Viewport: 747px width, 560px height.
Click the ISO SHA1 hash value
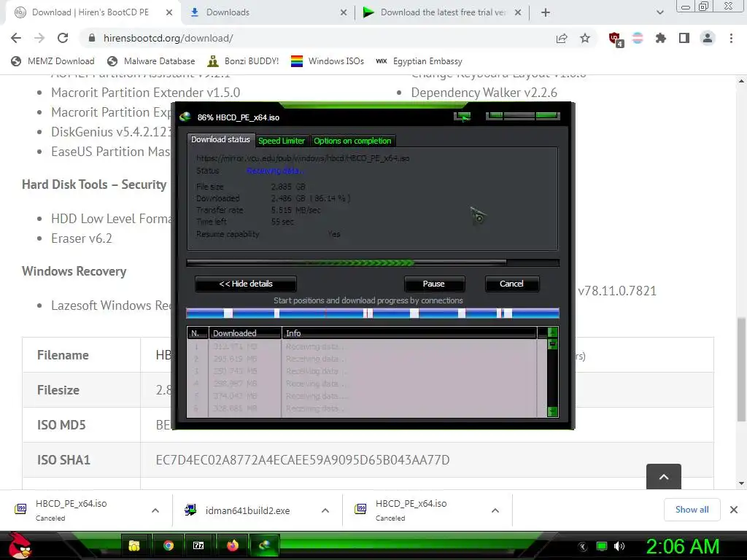pos(303,460)
